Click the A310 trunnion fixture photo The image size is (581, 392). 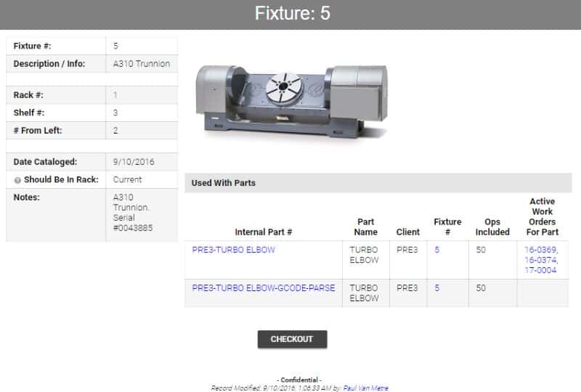tap(292, 102)
